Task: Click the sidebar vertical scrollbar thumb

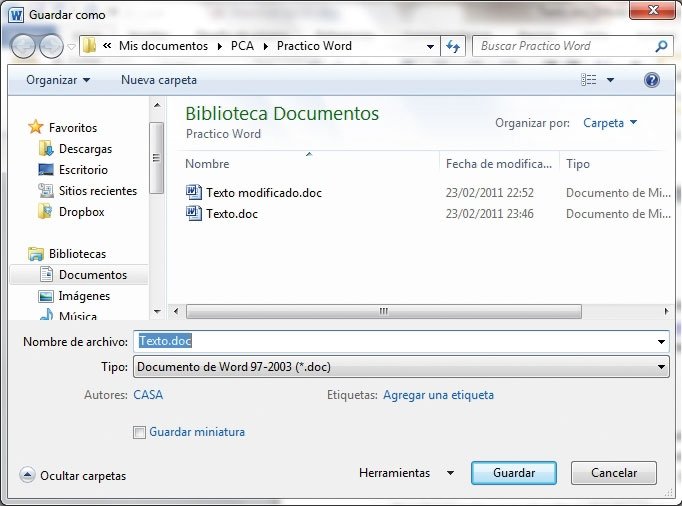Action: 156,157
